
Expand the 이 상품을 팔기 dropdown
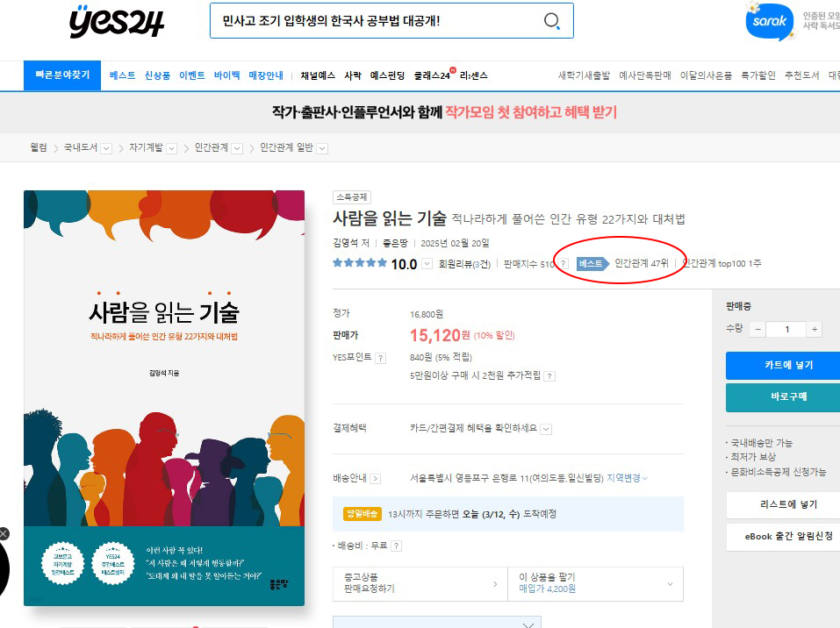(x=670, y=584)
